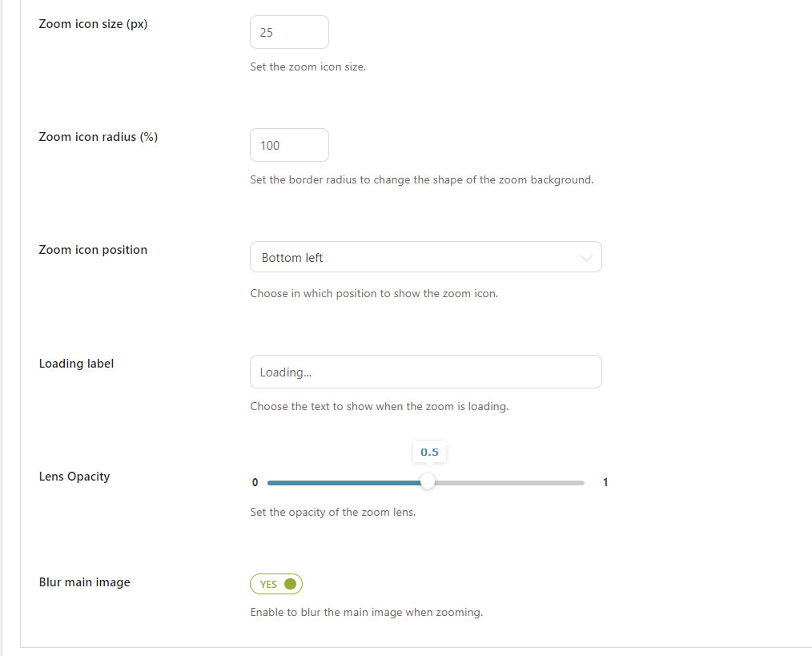The width and height of the screenshot is (812, 656).
Task: Click into the Loading label text field
Action: click(425, 372)
